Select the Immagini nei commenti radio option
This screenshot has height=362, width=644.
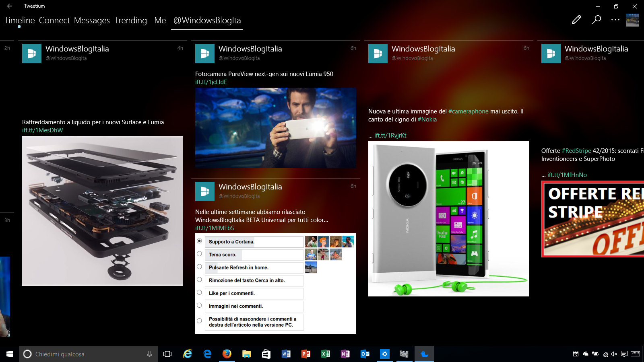pyautogui.click(x=199, y=305)
